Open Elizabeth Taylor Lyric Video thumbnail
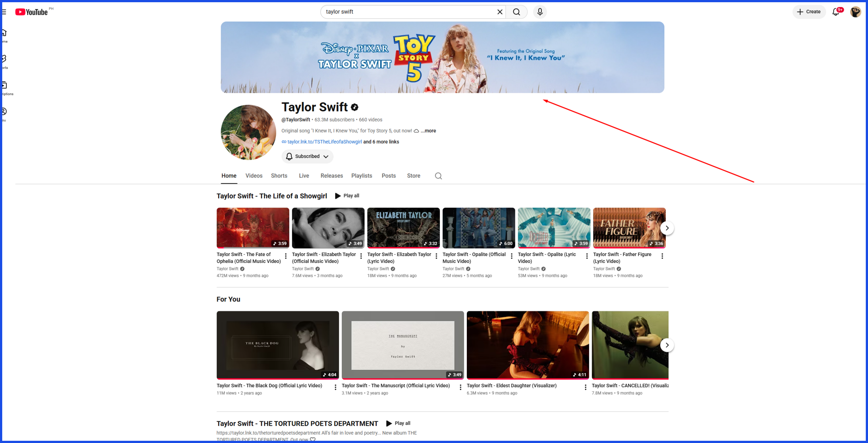The height and width of the screenshot is (443, 868). coord(403,228)
